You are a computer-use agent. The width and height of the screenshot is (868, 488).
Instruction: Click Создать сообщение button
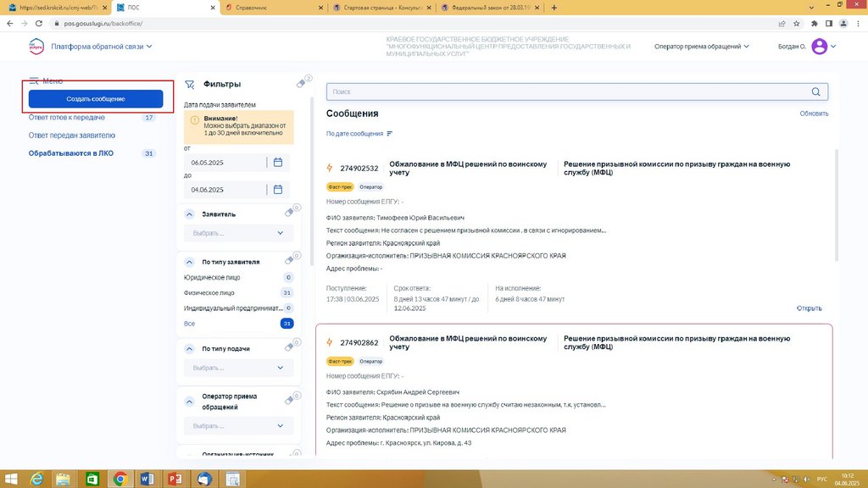point(96,99)
